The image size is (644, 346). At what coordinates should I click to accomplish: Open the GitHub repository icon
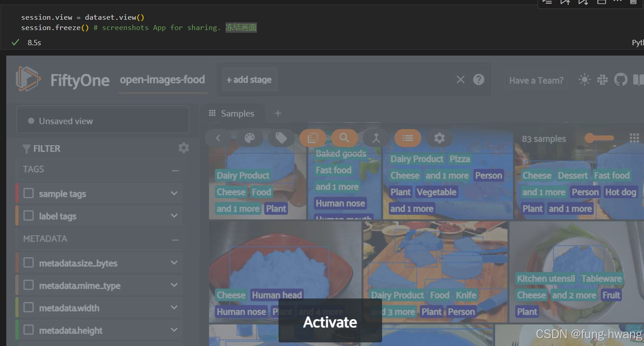[x=621, y=80]
